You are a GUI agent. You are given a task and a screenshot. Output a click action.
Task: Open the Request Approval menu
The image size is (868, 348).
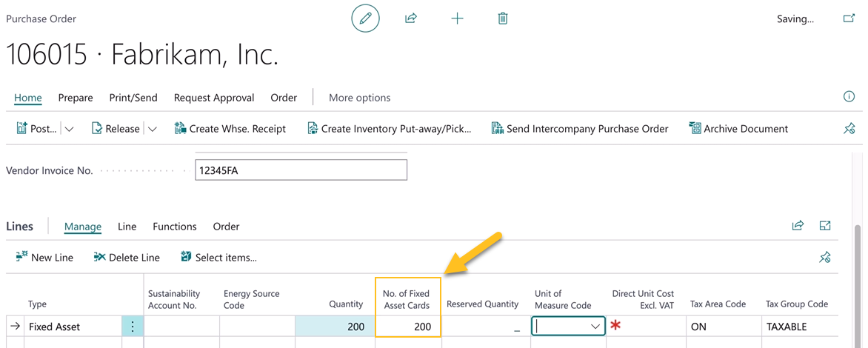pos(214,98)
